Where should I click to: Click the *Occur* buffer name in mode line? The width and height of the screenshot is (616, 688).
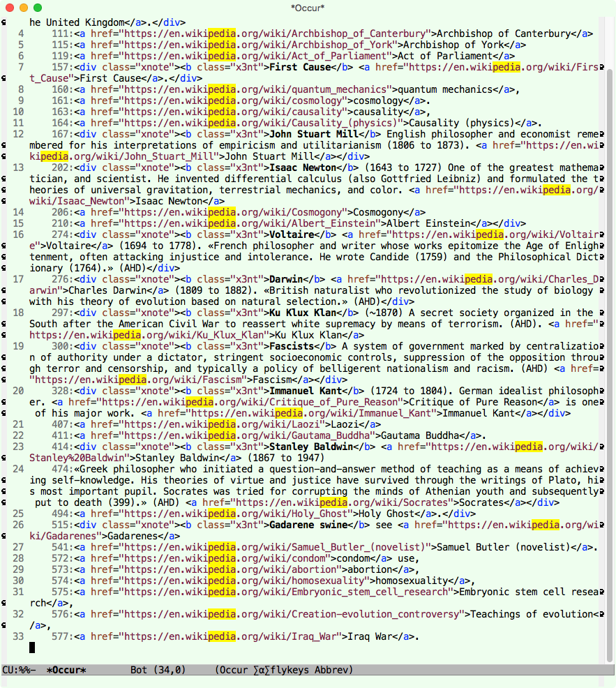(x=66, y=670)
